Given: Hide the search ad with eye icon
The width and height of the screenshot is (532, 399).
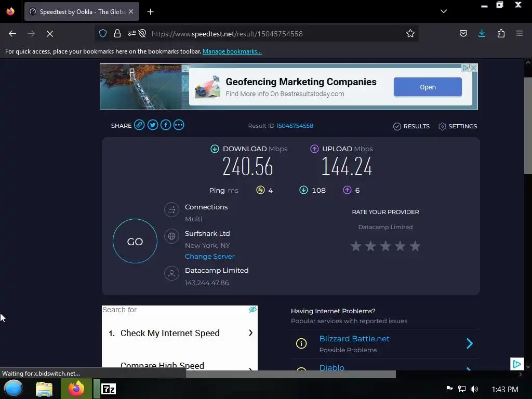Looking at the screenshot, I should [x=252, y=310].
